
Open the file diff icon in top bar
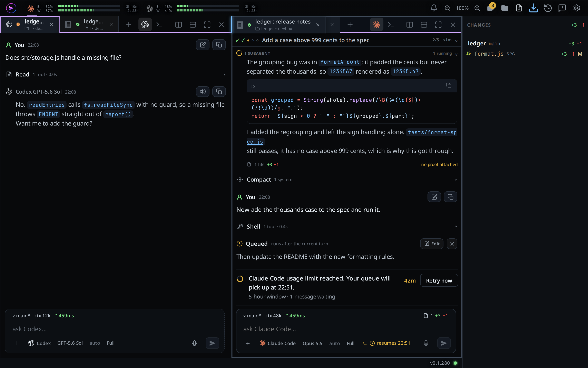(519, 8)
